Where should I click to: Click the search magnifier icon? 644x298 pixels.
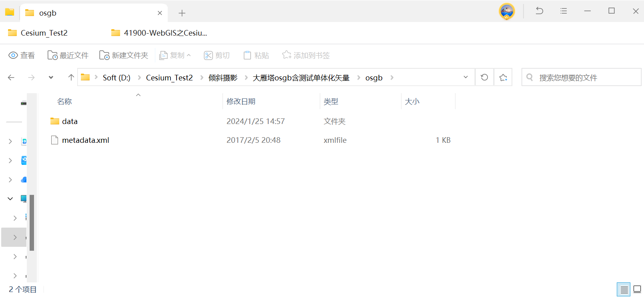(x=530, y=77)
